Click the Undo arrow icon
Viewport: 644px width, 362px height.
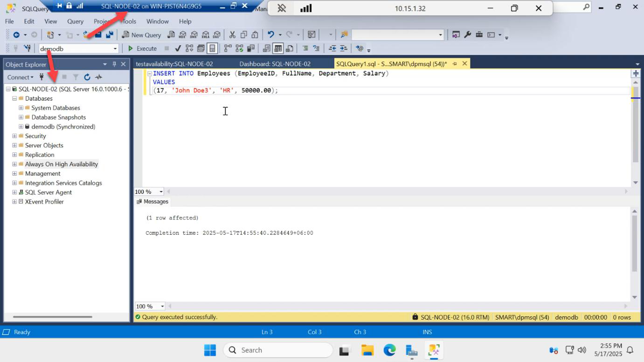pyautogui.click(x=271, y=35)
